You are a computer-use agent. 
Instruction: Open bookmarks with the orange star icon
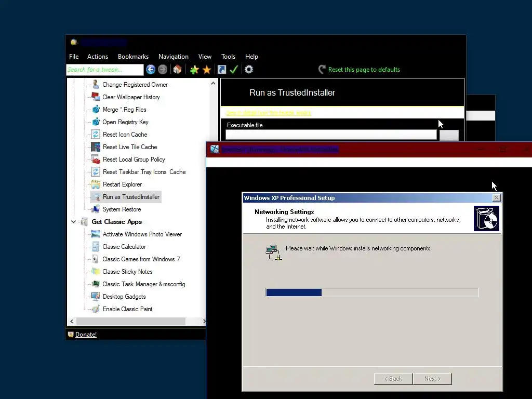click(207, 70)
